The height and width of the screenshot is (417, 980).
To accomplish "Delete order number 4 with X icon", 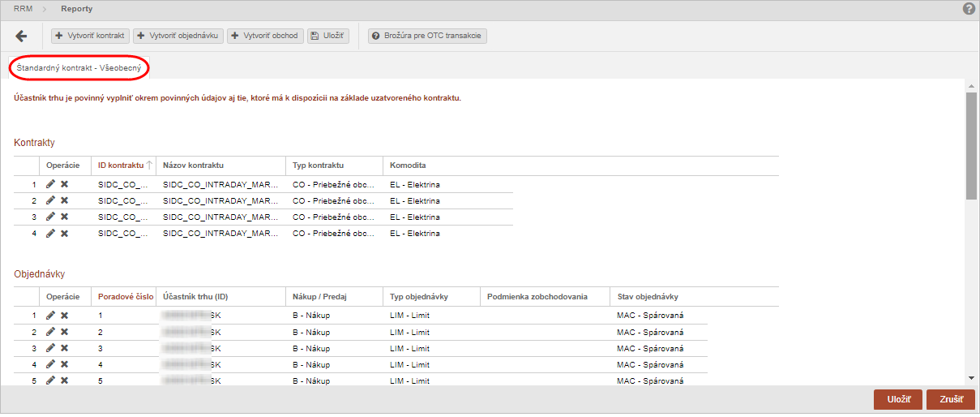I will click(64, 364).
